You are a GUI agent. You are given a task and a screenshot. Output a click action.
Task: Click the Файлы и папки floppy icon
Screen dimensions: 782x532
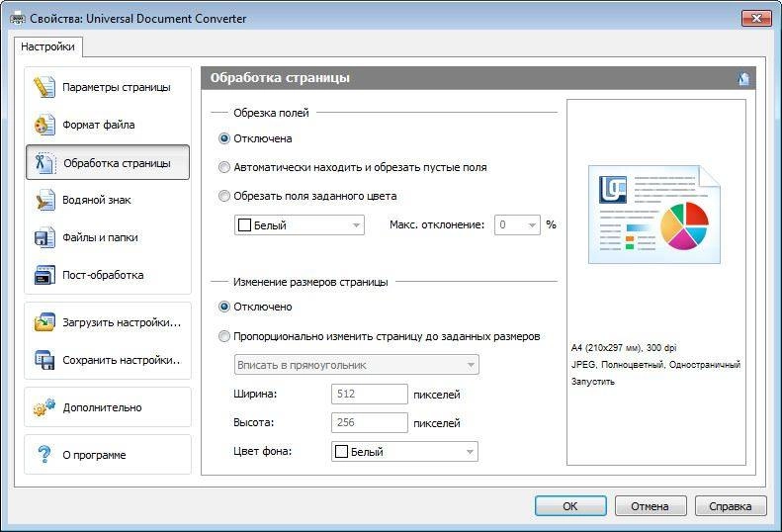44,237
